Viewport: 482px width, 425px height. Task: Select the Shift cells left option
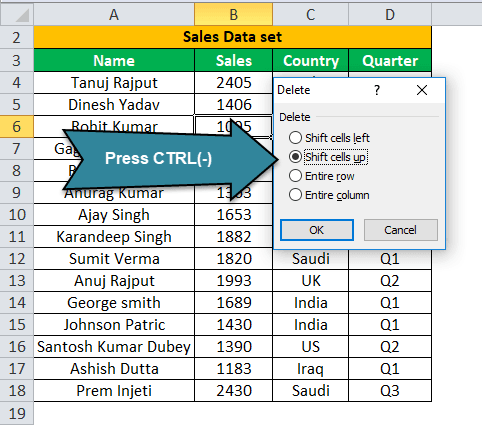[329, 138]
